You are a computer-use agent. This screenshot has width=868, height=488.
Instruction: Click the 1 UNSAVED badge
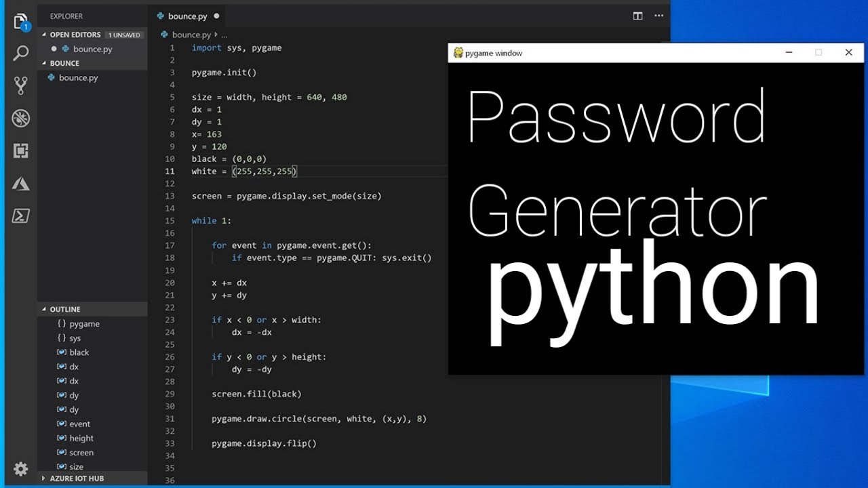tap(125, 35)
